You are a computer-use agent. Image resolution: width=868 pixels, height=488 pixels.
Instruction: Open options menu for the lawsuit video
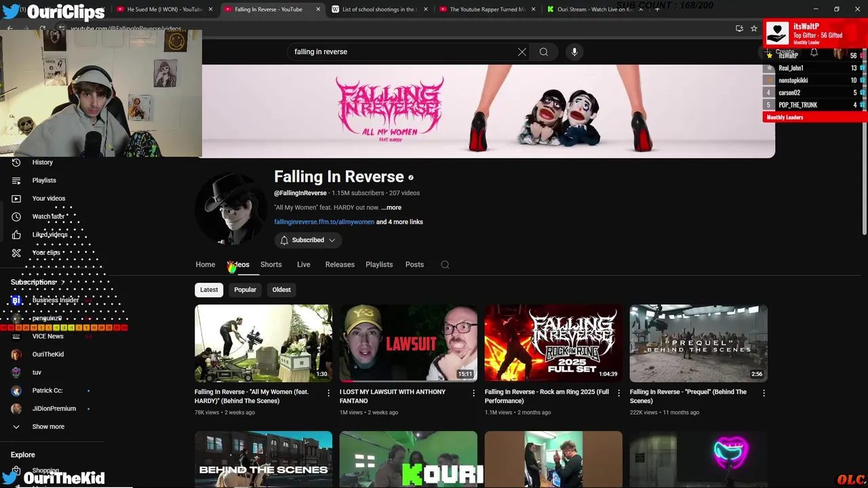point(473,393)
